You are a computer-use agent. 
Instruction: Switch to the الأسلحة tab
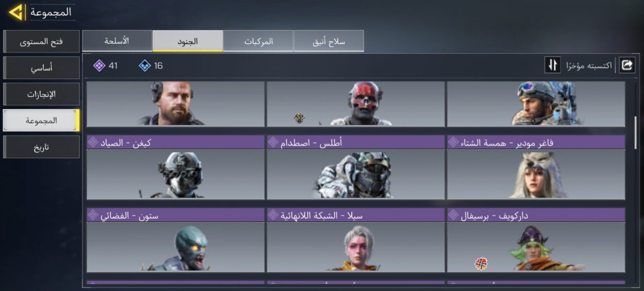(117, 41)
